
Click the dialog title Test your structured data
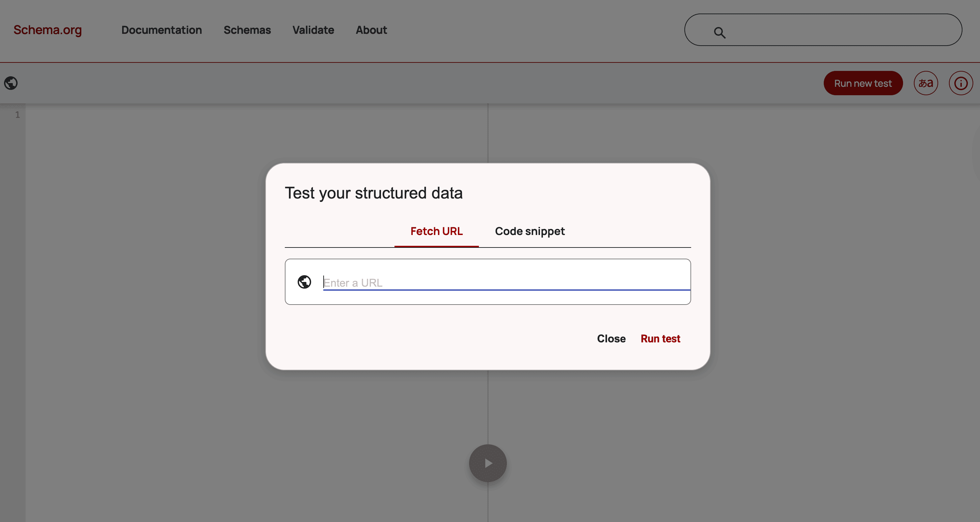(374, 193)
